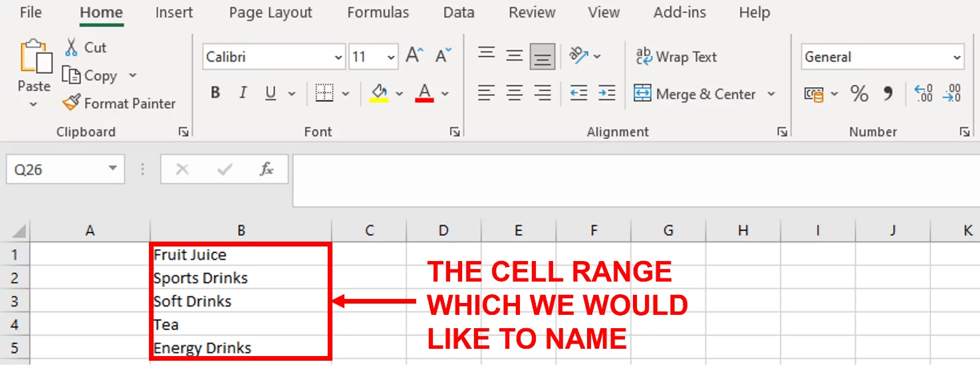Select the cell containing Sports Drinks
The width and height of the screenshot is (980, 372).
[241, 278]
